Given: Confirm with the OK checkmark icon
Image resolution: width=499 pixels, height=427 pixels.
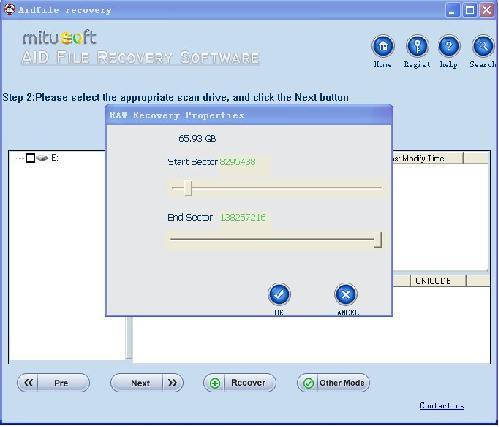Looking at the screenshot, I should 279,294.
